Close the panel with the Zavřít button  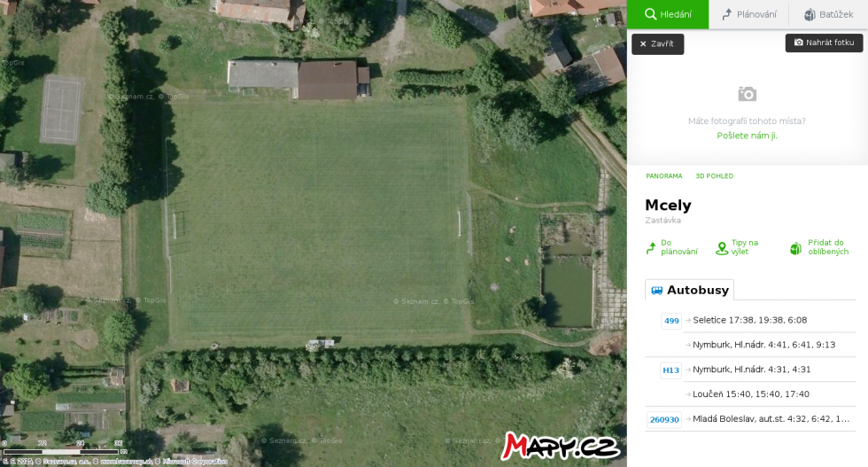pyautogui.click(x=657, y=43)
